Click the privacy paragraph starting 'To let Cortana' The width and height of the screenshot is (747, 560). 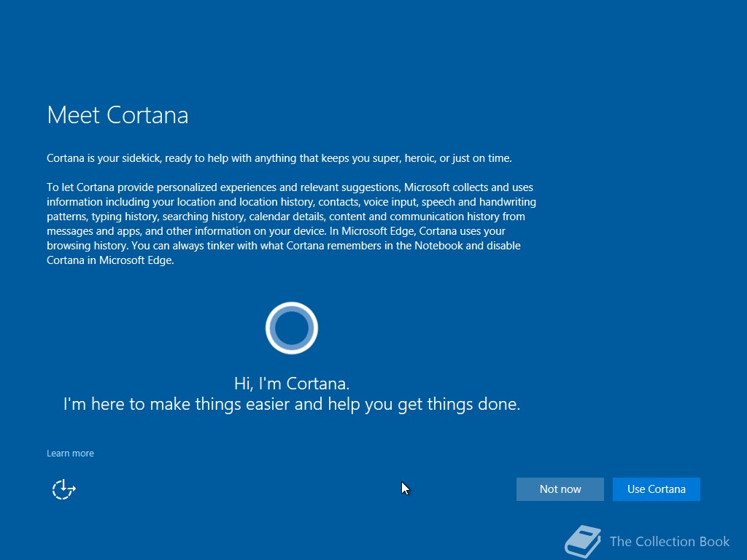tap(292, 224)
